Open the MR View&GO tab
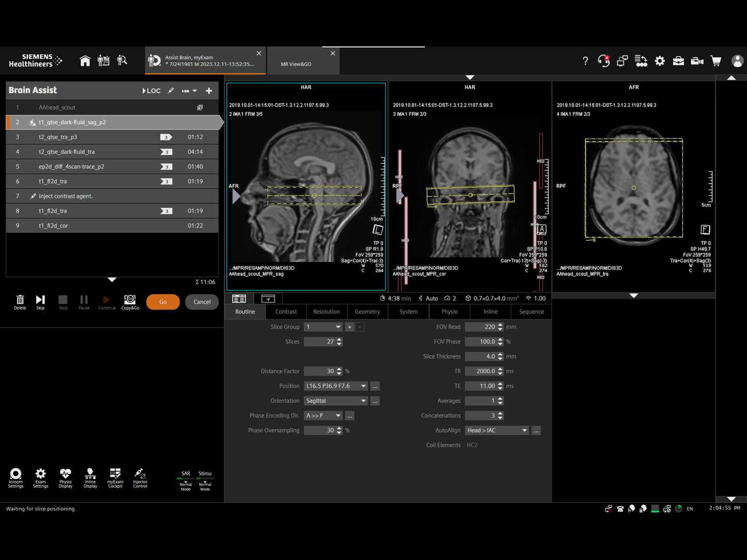The width and height of the screenshot is (747, 560). (296, 64)
